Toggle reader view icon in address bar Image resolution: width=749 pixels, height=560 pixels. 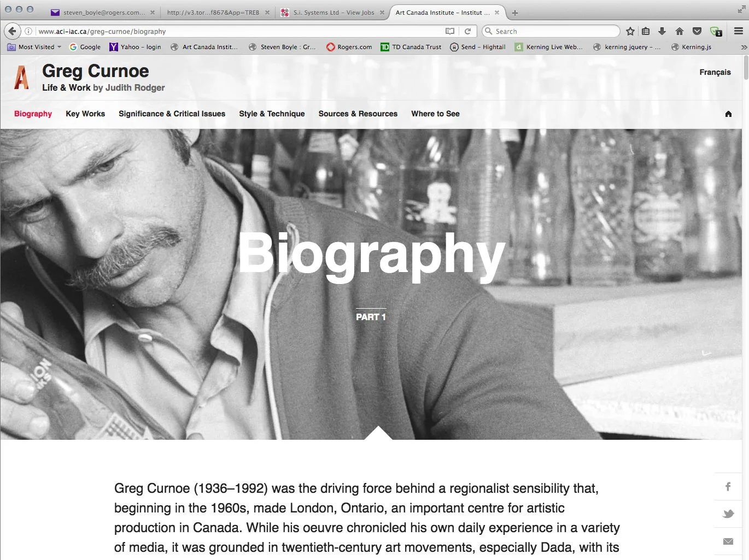coord(450,31)
